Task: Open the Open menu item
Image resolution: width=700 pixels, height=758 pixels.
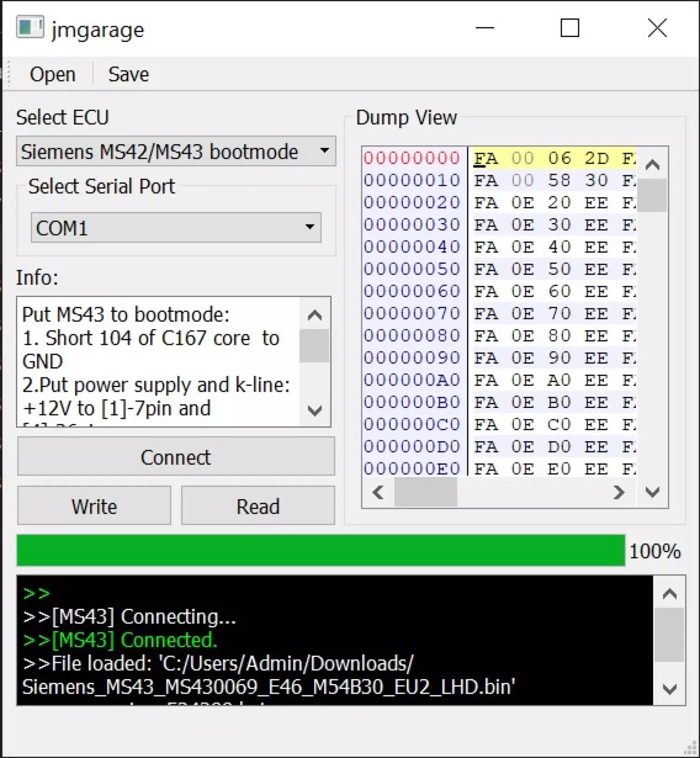Action: (52, 75)
